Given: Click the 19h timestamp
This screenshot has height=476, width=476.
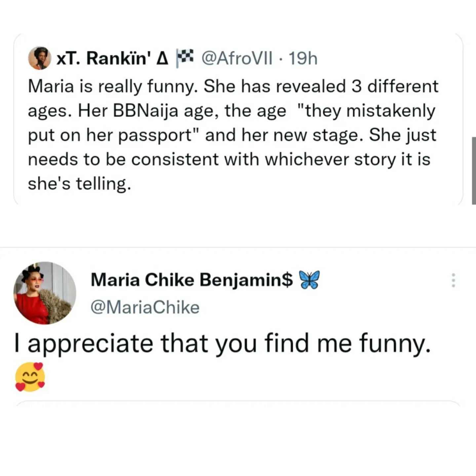Looking at the screenshot, I should coord(303,59).
